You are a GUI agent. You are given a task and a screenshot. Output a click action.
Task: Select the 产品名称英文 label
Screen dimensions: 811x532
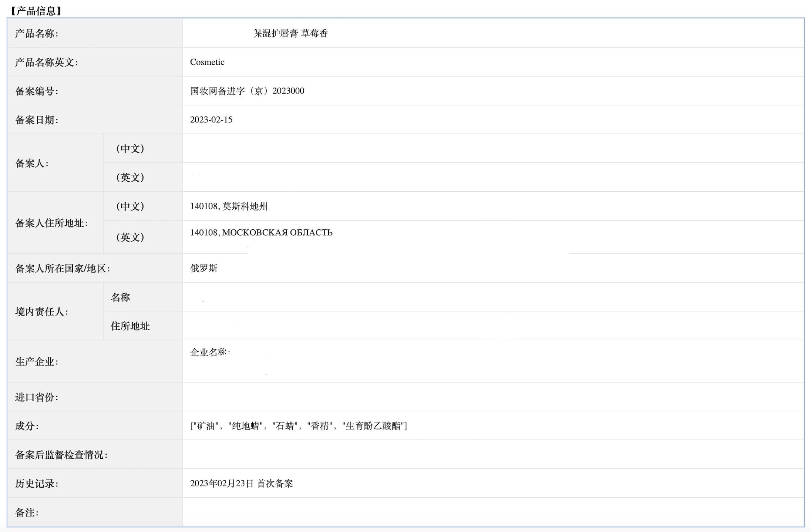47,62
